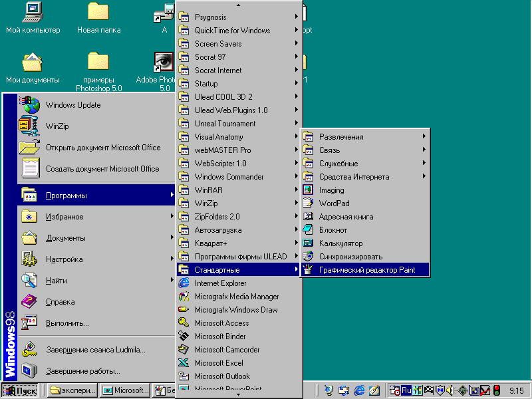This screenshot has width=532, height=399.
Task: Open Мои документы desktop folder
Action: 33,68
